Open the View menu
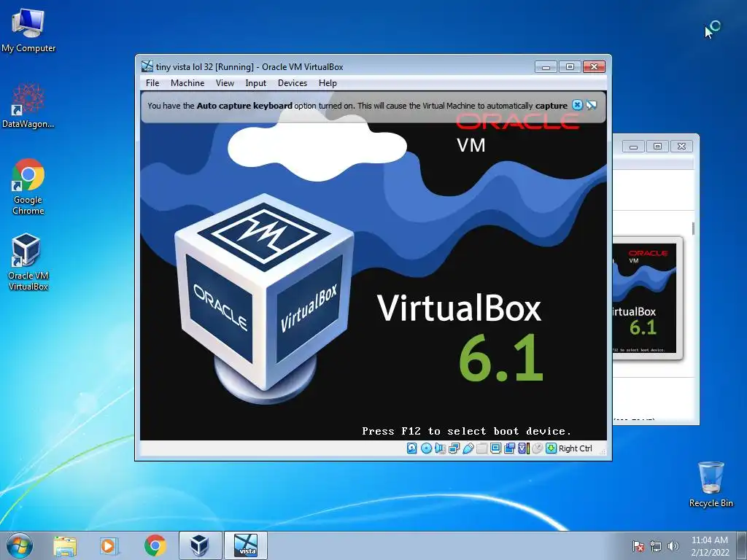 225,83
